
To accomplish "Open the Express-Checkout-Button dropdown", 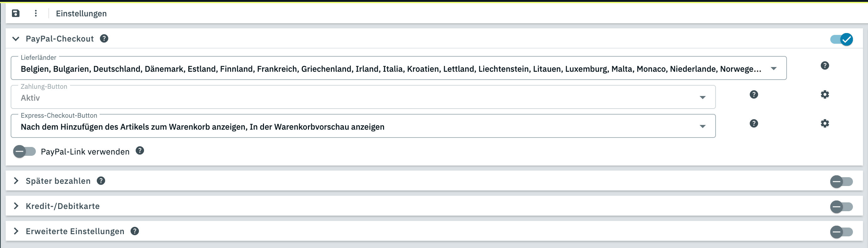I will [703, 127].
